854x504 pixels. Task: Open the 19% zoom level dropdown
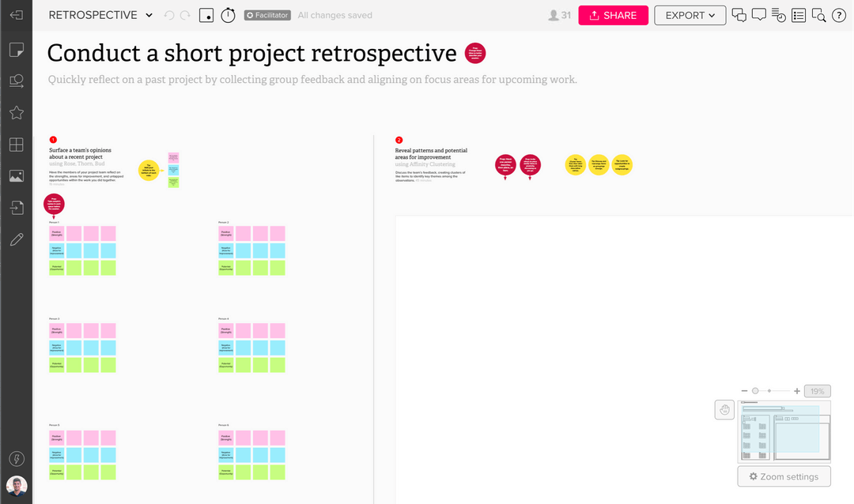click(x=818, y=390)
